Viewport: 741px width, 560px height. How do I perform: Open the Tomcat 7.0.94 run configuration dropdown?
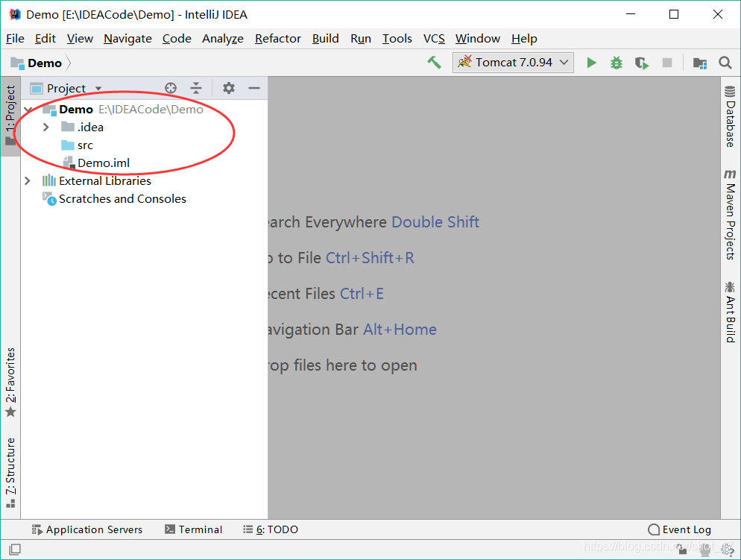click(513, 63)
